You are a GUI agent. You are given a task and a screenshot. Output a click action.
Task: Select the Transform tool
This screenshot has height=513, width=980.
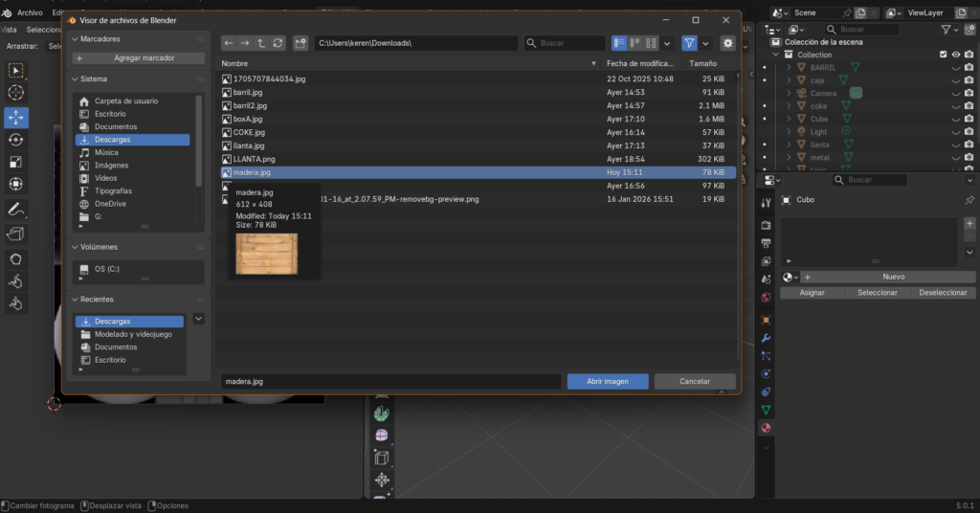point(16,185)
